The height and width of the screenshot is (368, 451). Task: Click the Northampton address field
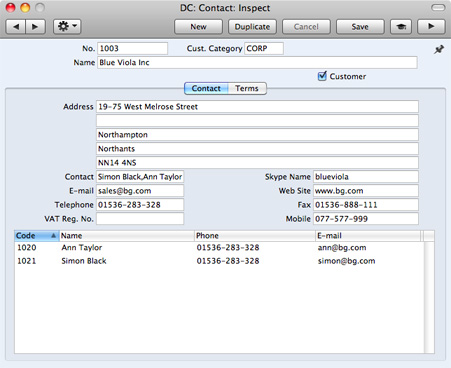coord(257,135)
